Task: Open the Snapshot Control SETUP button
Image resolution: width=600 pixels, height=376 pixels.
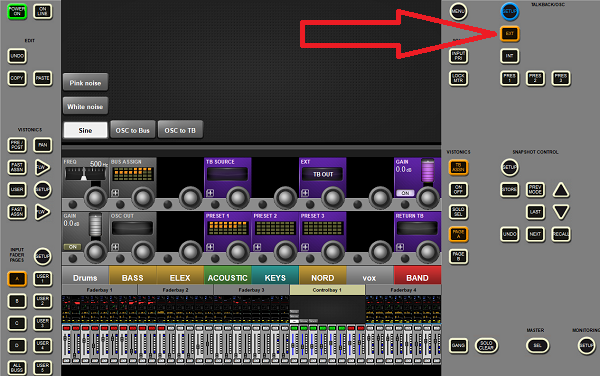Action: tap(509, 168)
